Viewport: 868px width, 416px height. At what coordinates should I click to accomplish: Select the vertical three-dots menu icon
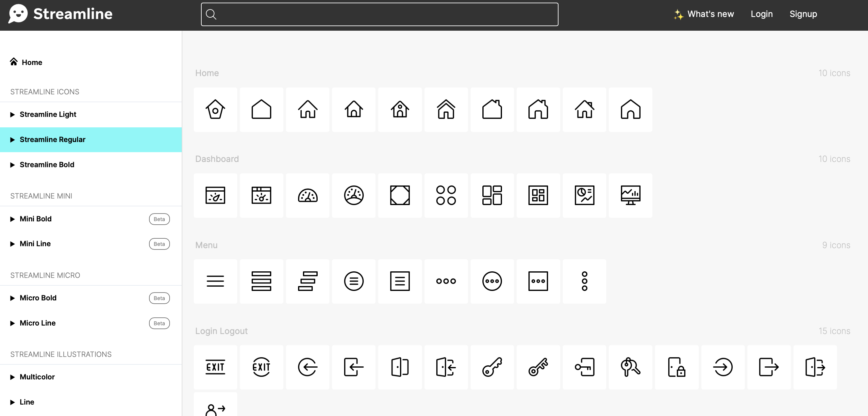584,281
